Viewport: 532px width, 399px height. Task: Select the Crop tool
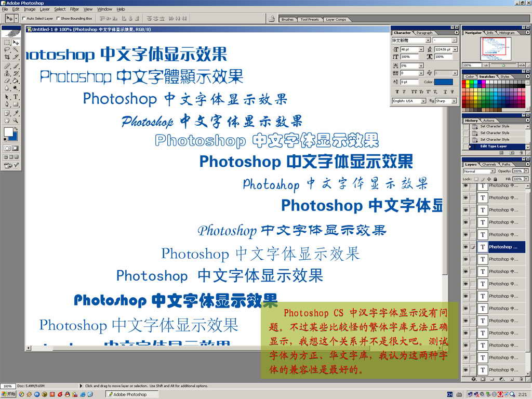click(7, 57)
